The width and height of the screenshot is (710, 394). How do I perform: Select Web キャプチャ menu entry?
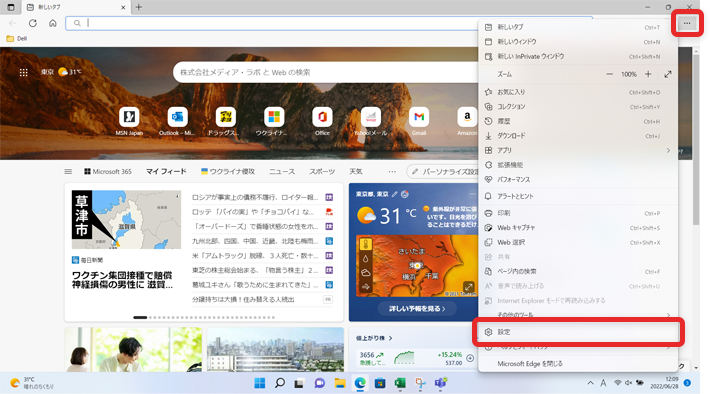(578, 228)
